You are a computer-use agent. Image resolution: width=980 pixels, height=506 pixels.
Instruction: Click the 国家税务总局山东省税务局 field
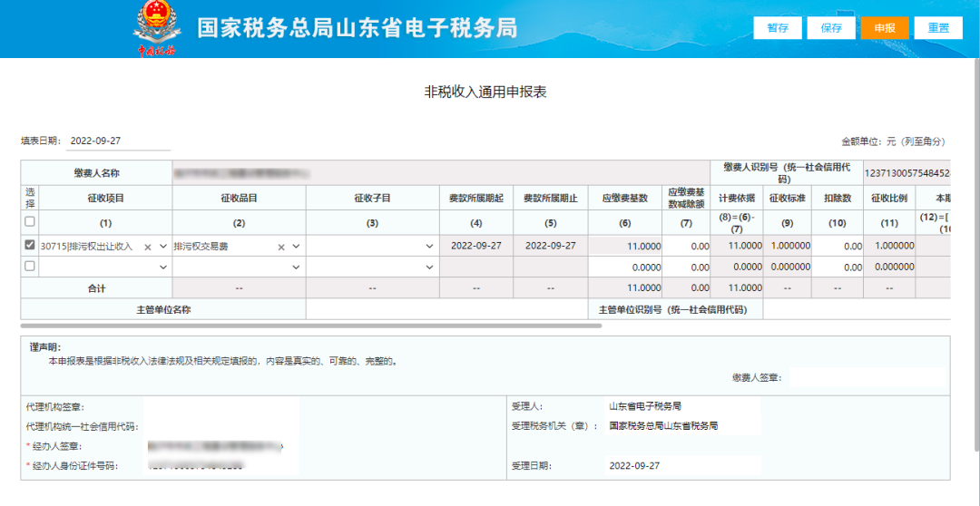click(682, 426)
